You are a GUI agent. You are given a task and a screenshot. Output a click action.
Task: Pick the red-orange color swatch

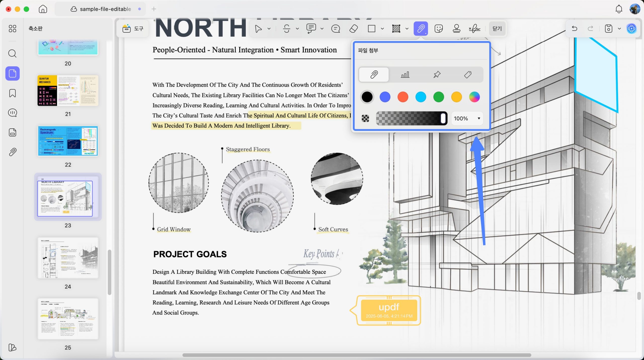pyautogui.click(x=403, y=97)
